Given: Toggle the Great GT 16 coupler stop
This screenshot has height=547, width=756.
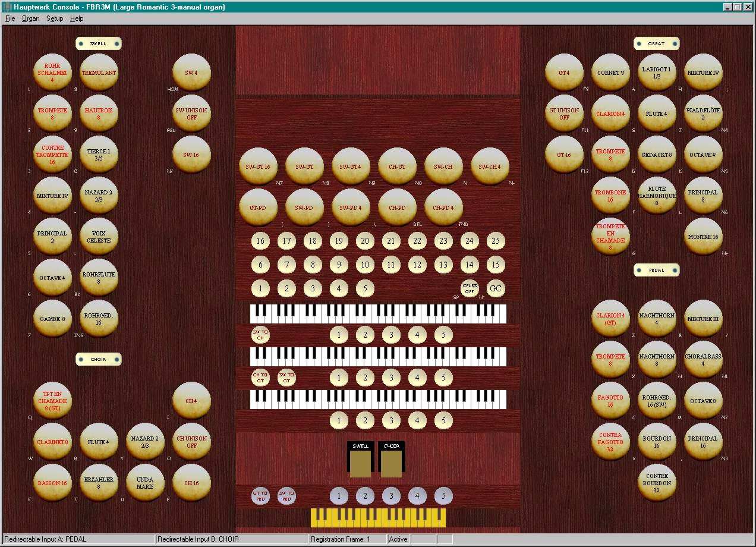Looking at the screenshot, I should tap(564, 155).
